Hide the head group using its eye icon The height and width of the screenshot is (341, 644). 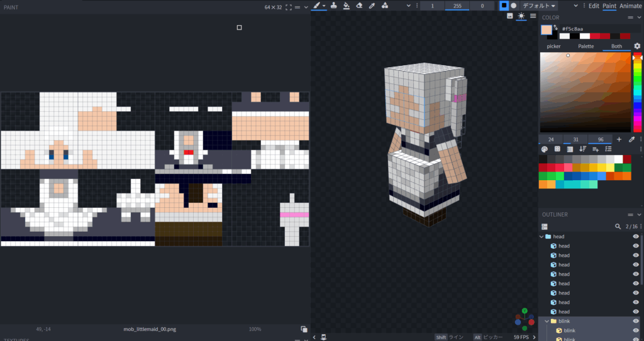coord(636,237)
